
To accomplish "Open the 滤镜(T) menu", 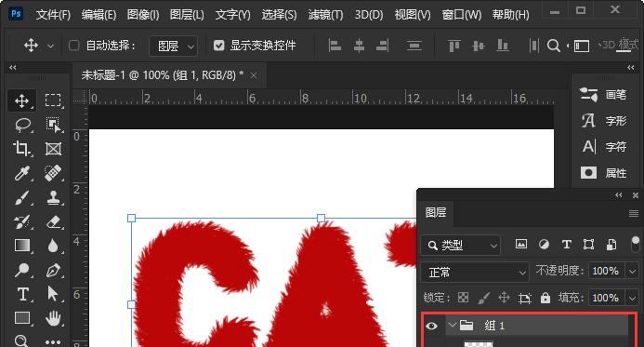I will coord(325,15).
